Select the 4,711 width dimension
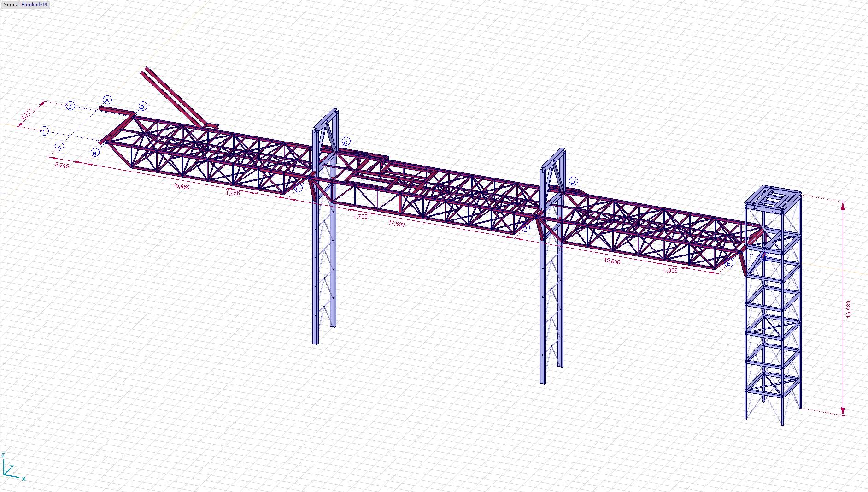This screenshot has height=492, width=868. (27, 114)
